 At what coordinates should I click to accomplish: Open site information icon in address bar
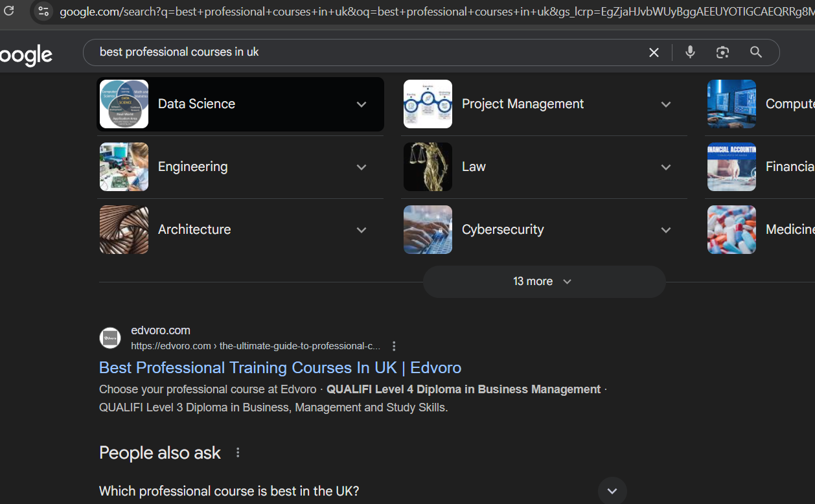click(x=43, y=11)
